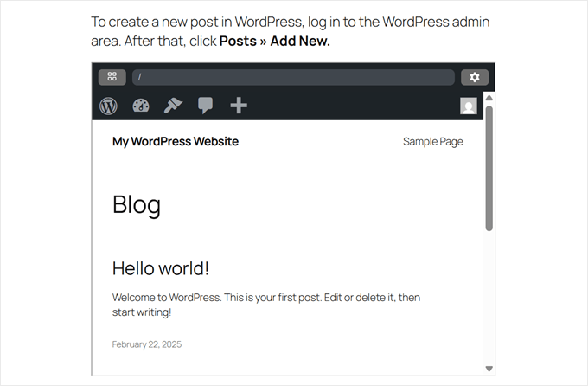Click the scrollbar up arrow
The height and width of the screenshot is (386, 588).
pyautogui.click(x=489, y=98)
